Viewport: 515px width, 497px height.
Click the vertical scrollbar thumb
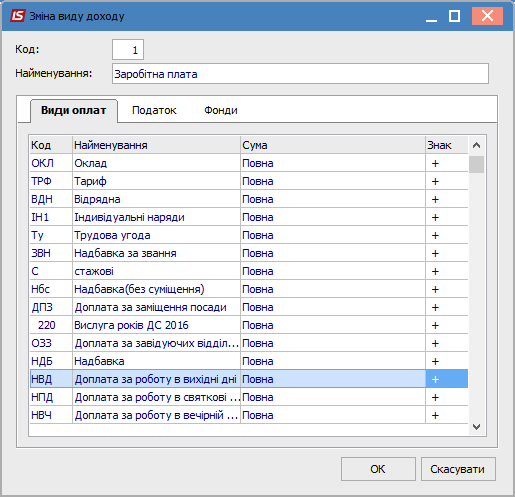pos(476,164)
